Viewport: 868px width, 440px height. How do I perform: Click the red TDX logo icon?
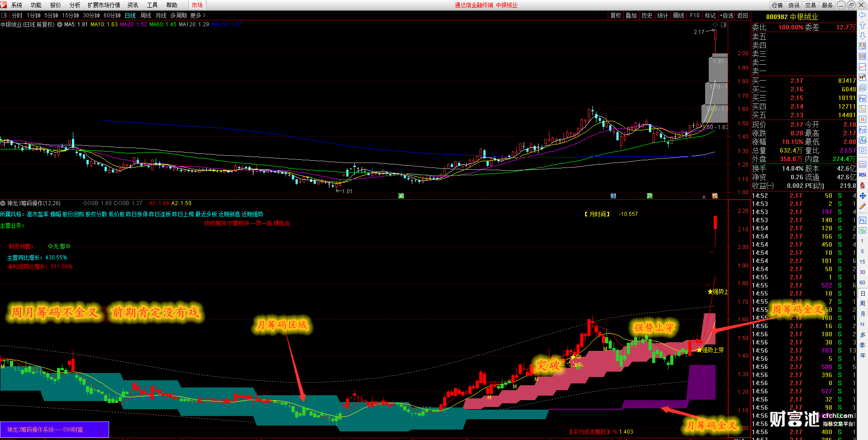[x=4, y=5]
